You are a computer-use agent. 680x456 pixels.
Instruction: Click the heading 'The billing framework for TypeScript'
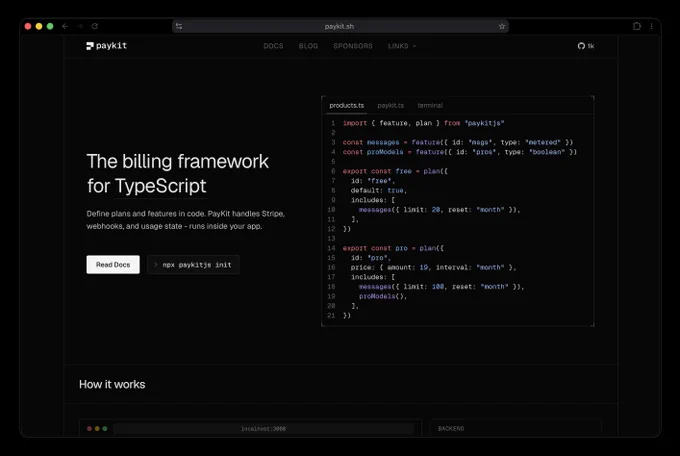tap(177, 174)
